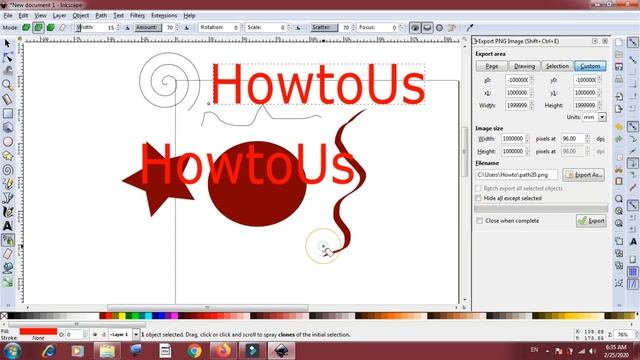Image resolution: width=640 pixels, height=360 pixels.
Task: Open the Object menu
Action: (x=80, y=16)
